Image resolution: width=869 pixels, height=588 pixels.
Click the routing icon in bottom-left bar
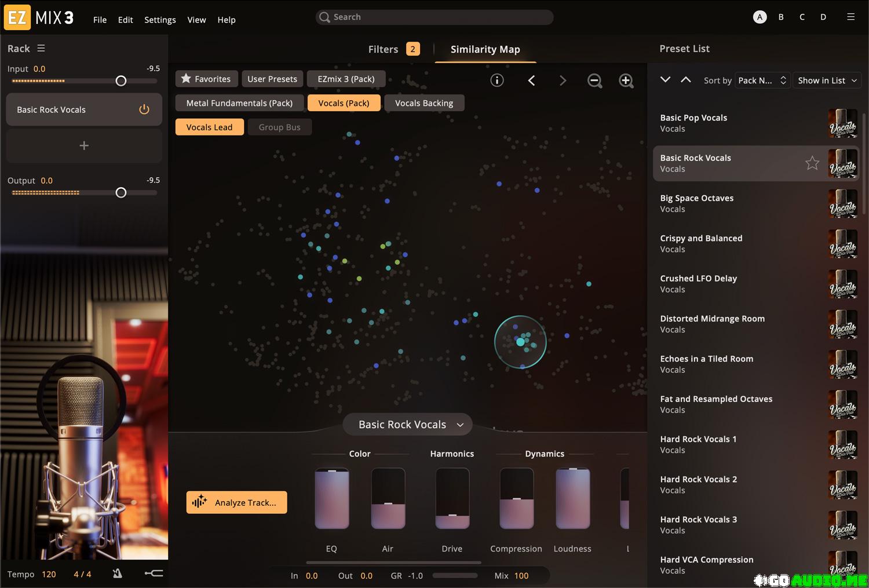154,574
